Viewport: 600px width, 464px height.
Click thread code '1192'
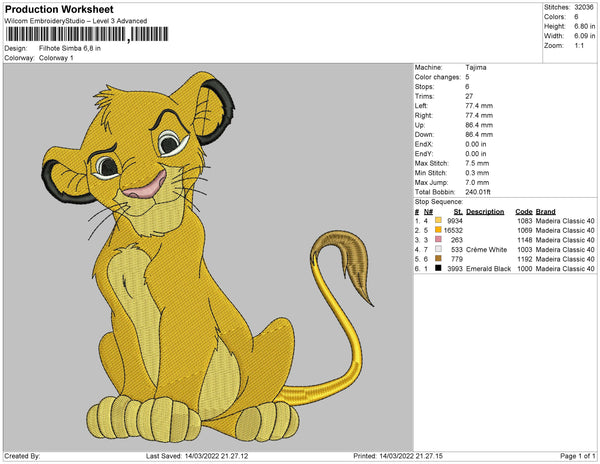coord(525,259)
